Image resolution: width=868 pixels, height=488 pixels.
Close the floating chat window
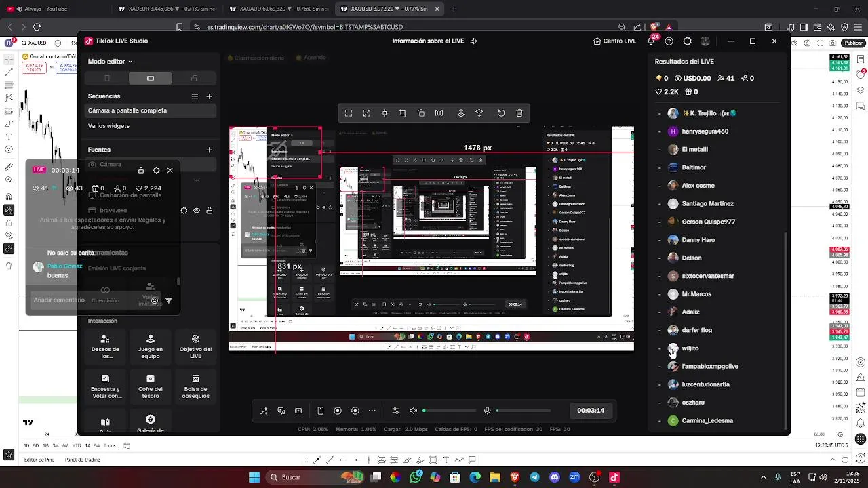pos(170,170)
